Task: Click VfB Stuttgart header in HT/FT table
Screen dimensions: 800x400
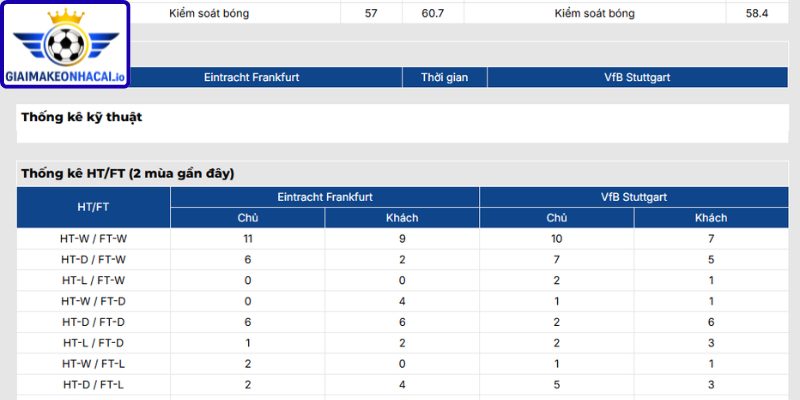Action: point(634,197)
